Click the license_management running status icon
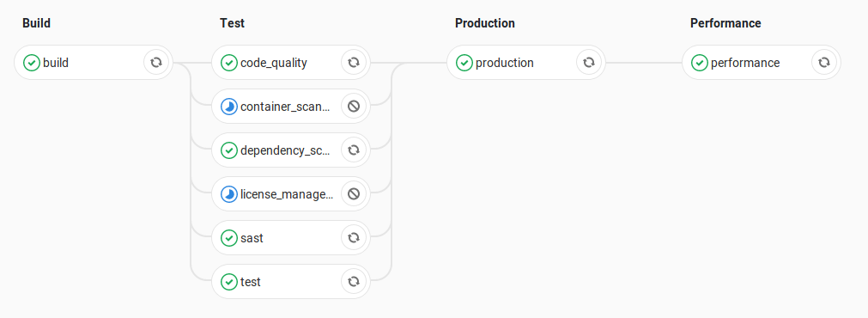The width and height of the screenshot is (868, 318). (229, 194)
